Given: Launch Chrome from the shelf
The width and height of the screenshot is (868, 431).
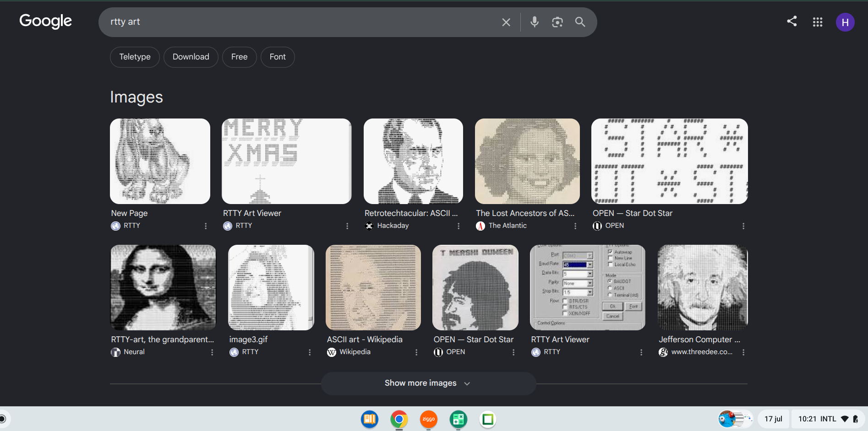Looking at the screenshot, I should (399, 419).
